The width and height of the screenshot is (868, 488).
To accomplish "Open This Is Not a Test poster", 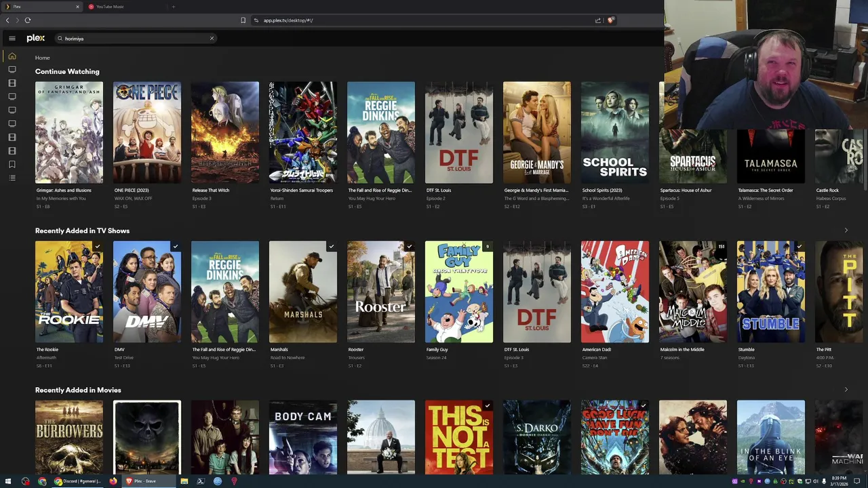I will point(459,437).
